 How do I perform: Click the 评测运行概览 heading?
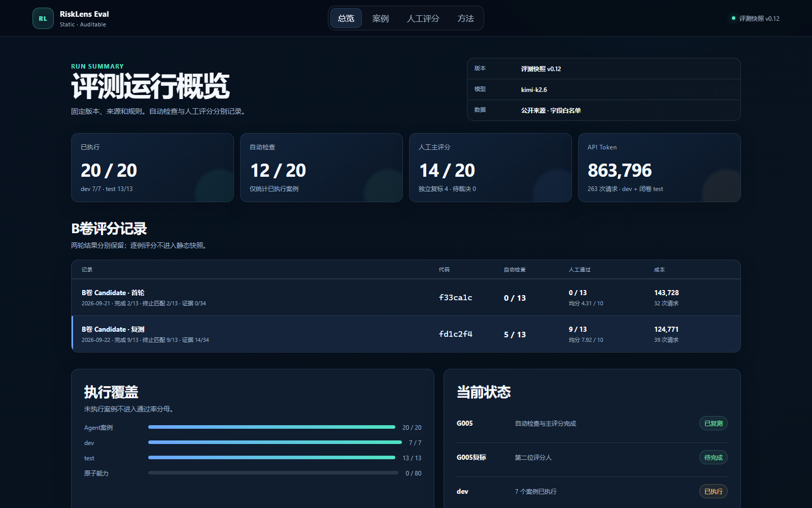click(x=150, y=86)
